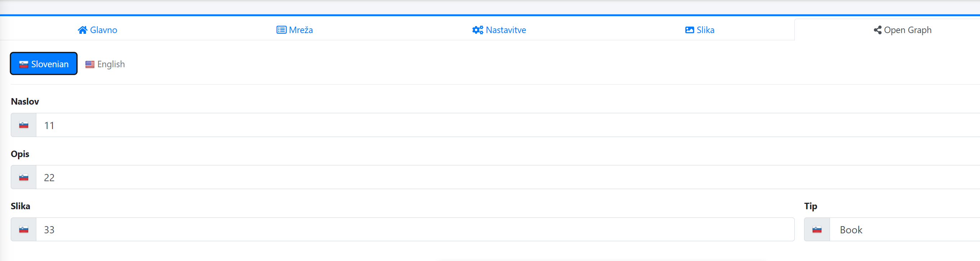Click Slovenian flag icon in Naslov field
980x261 pixels.
(24, 125)
